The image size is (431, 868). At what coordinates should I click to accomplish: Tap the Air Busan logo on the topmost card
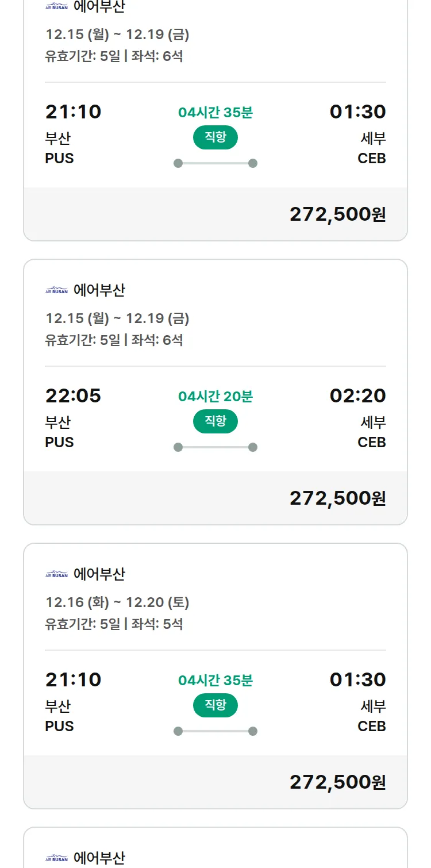click(56, 7)
